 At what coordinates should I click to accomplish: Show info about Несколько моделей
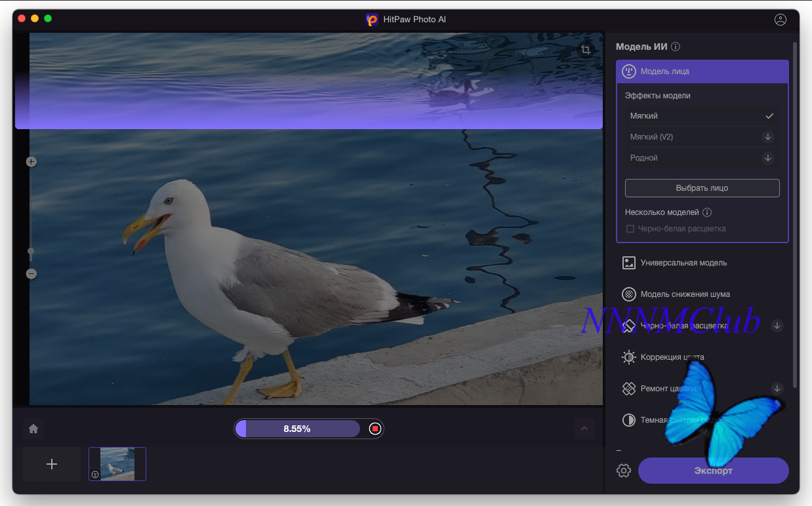point(707,212)
